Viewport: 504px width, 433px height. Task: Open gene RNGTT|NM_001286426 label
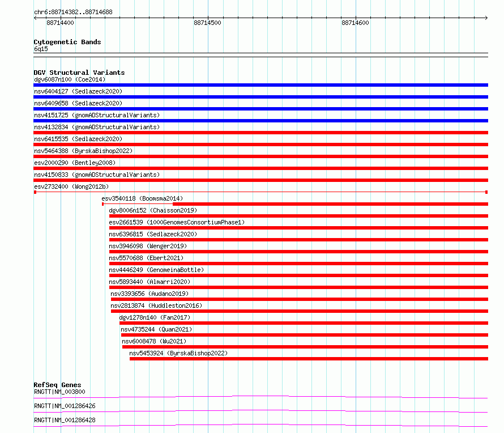pyautogui.click(x=65, y=406)
